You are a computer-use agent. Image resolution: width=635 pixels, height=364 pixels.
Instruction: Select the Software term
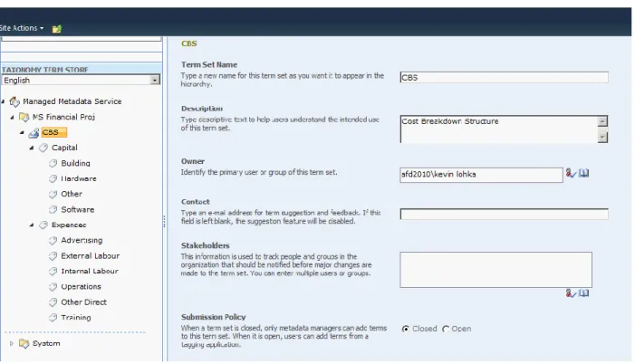coord(78,209)
